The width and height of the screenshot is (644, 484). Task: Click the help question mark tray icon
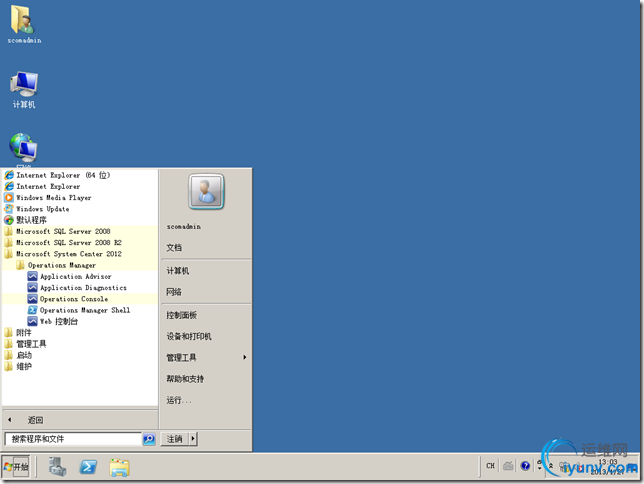pyautogui.click(x=525, y=466)
